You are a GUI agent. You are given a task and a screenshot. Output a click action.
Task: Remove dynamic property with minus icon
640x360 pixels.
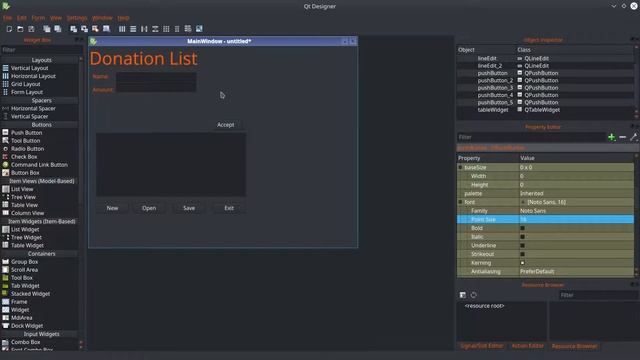click(x=622, y=137)
